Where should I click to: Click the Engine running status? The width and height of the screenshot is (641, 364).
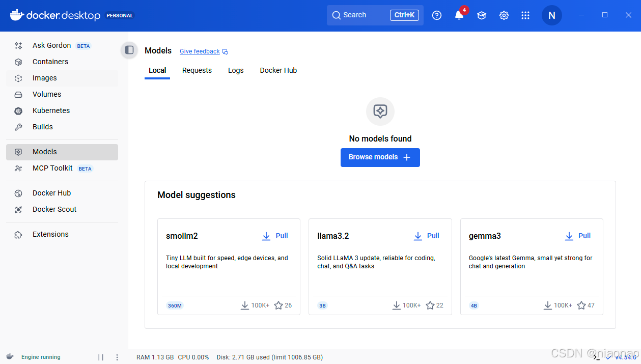[x=41, y=357]
